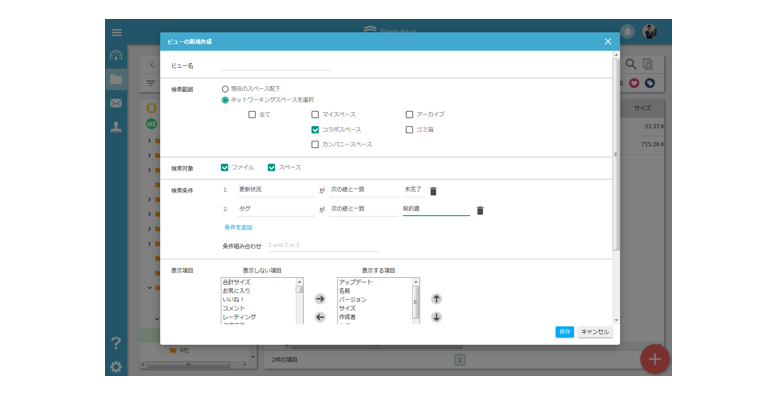The image size is (780, 394).
Task: Click the 契約書 value input field
Action: pyautogui.click(x=436, y=209)
